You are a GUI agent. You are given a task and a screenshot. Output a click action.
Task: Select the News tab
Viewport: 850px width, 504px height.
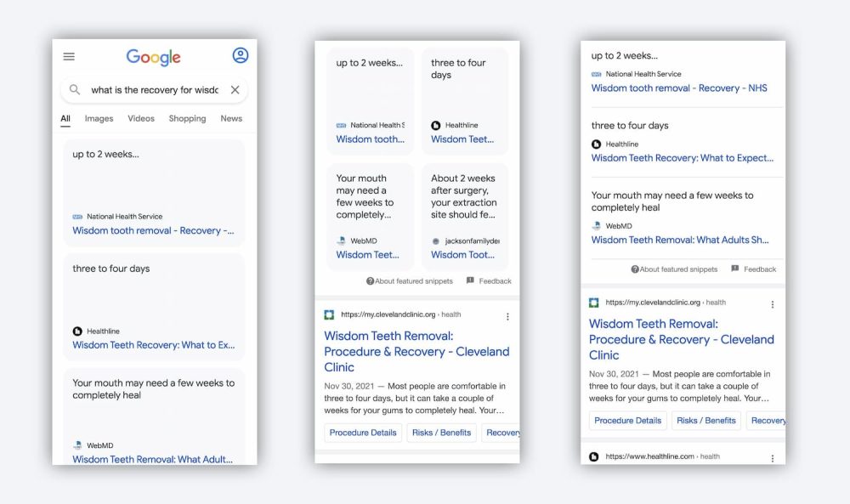click(x=230, y=118)
